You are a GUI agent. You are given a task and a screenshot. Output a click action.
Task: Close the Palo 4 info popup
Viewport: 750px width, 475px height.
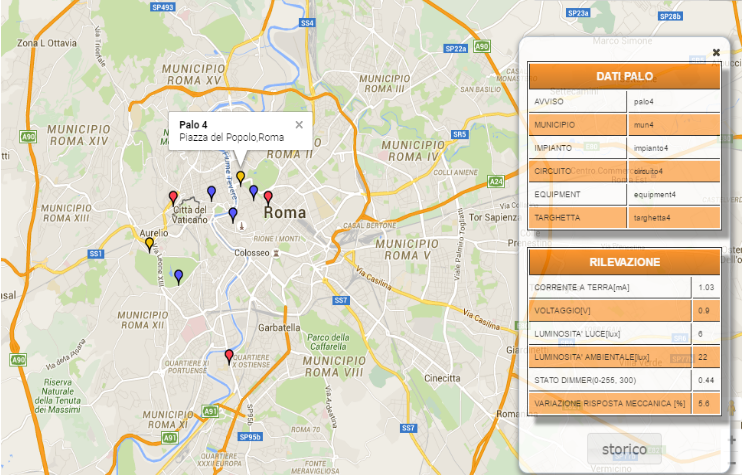299,125
